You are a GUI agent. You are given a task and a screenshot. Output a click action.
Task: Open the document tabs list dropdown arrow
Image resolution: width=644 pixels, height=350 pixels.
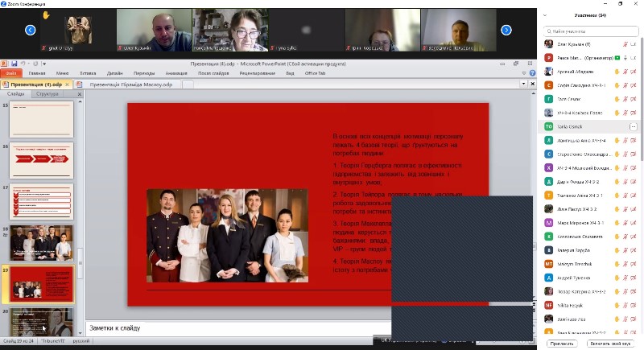coord(524,84)
